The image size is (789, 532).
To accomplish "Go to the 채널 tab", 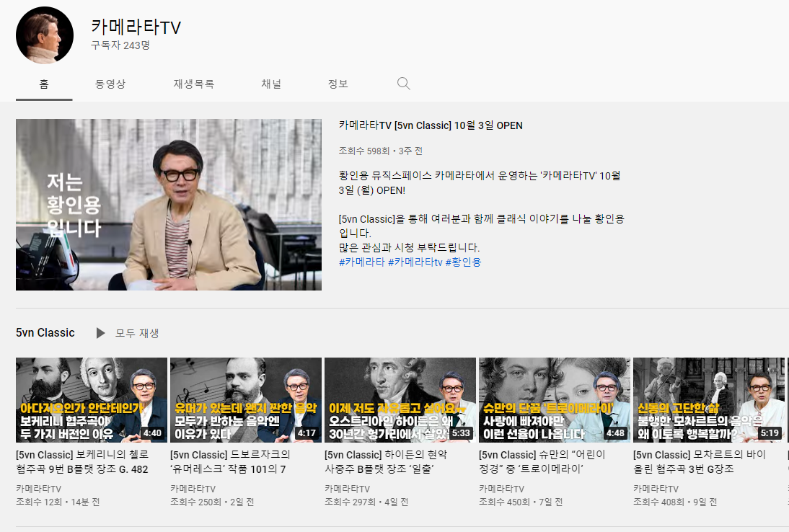I will tap(271, 84).
